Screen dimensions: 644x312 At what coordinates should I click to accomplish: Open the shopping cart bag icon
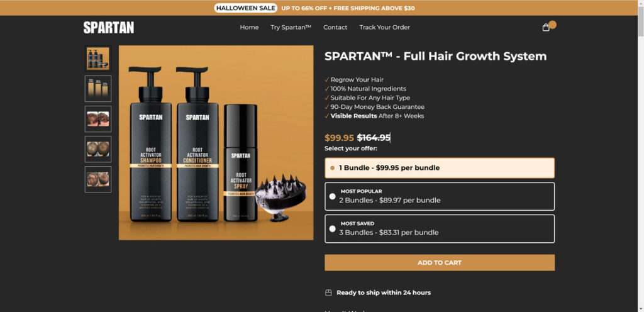pyautogui.click(x=545, y=28)
